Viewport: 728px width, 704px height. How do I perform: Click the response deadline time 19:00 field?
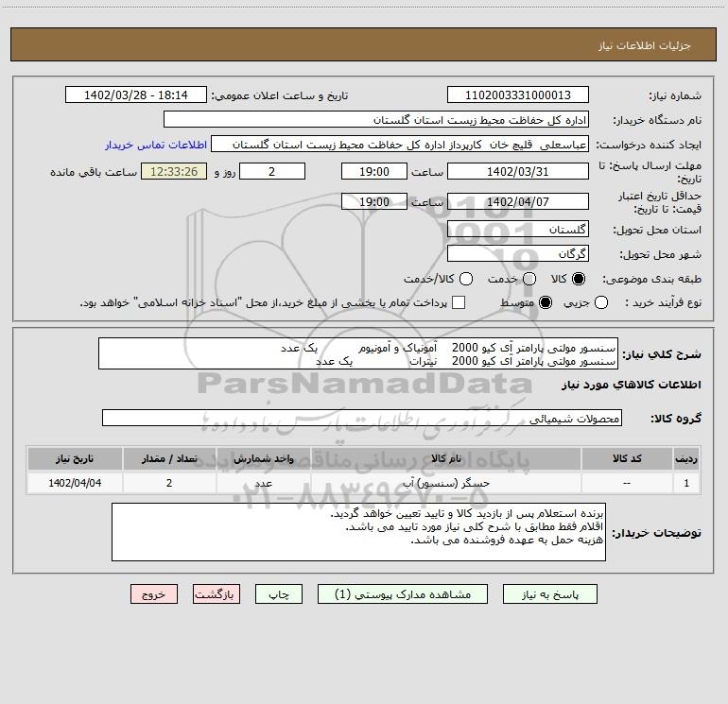click(374, 171)
